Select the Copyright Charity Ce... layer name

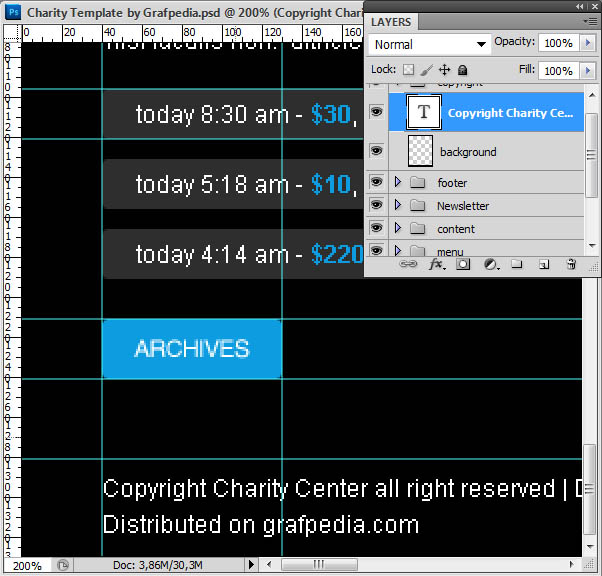pos(511,113)
